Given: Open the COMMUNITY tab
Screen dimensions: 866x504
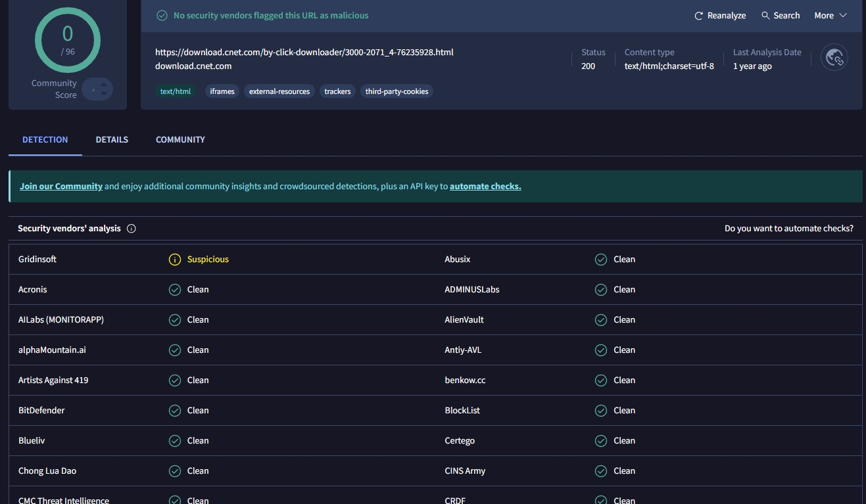Looking at the screenshot, I should (x=180, y=140).
